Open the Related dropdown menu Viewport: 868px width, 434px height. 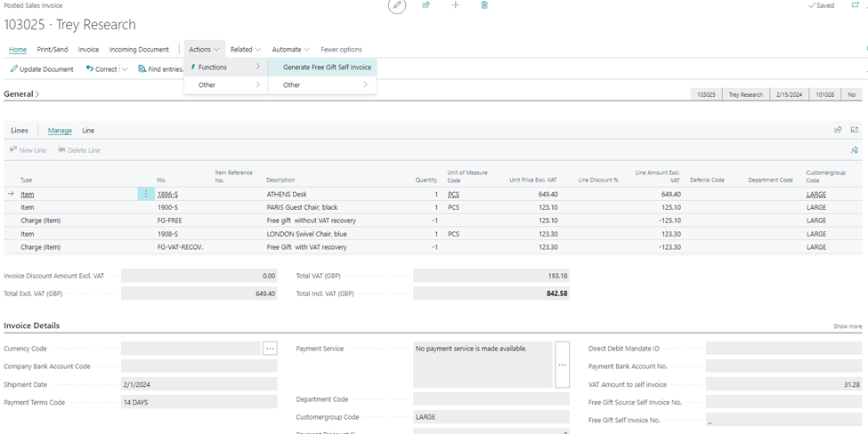pyautogui.click(x=246, y=49)
